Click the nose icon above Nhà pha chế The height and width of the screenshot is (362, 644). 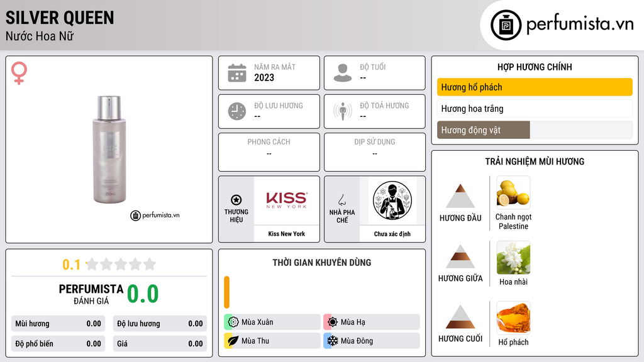[x=341, y=200]
